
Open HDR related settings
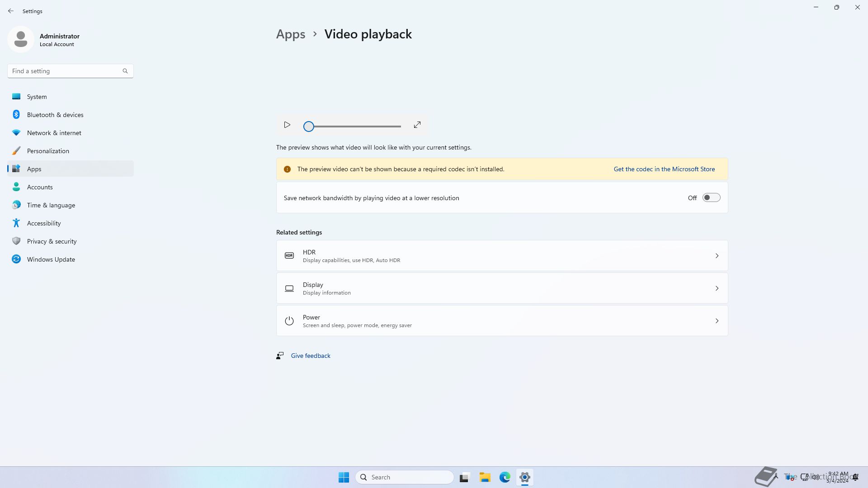click(x=502, y=256)
